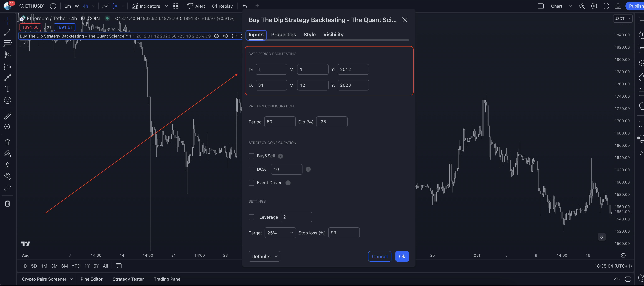This screenshot has height=286, width=644.
Task: Click the Dip (%) input field
Action: (332, 122)
